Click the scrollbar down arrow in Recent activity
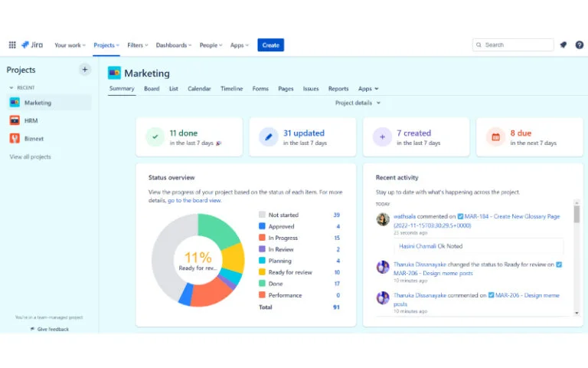This screenshot has height=368, width=588. click(x=577, y=313)
